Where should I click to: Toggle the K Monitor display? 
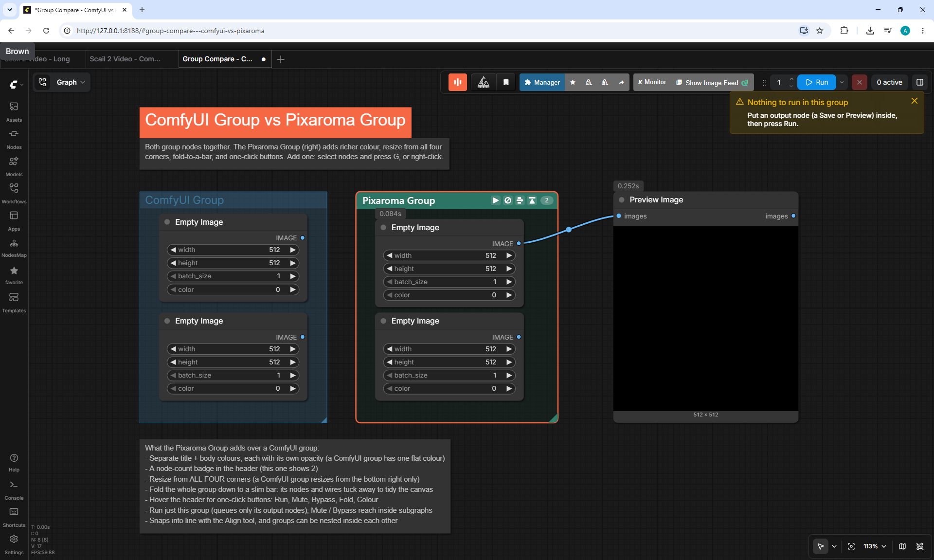[x=652, y=82]
